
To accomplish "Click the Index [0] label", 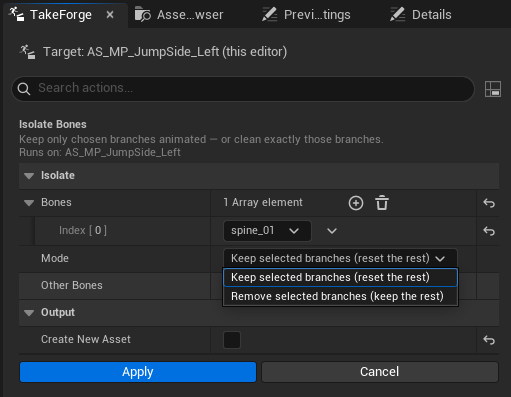I will coord(83,230).
